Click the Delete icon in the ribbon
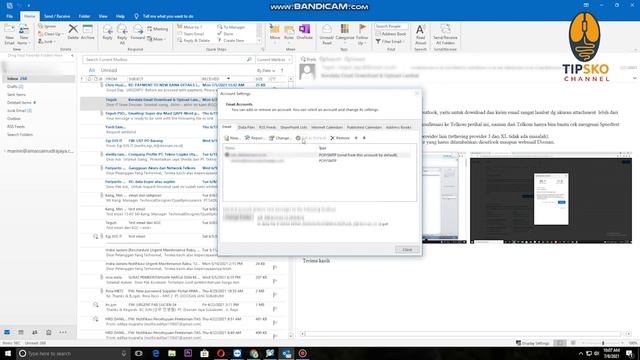 (x=73, y=32)
